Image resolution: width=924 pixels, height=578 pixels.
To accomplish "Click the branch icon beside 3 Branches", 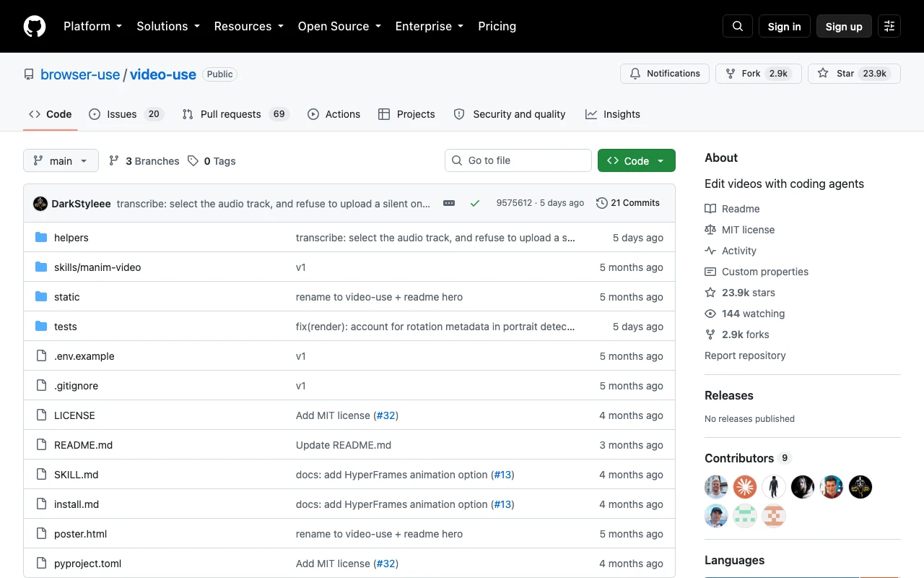I will pyautogui.click(x=114, y=161).
